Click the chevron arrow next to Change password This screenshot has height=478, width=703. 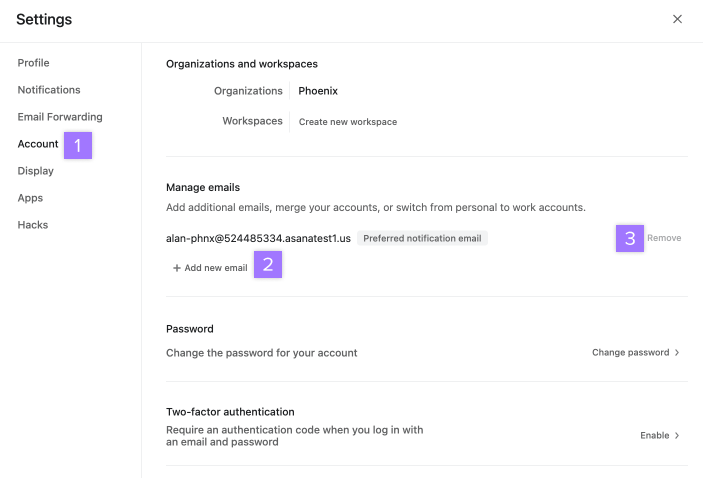pos(677,352)
